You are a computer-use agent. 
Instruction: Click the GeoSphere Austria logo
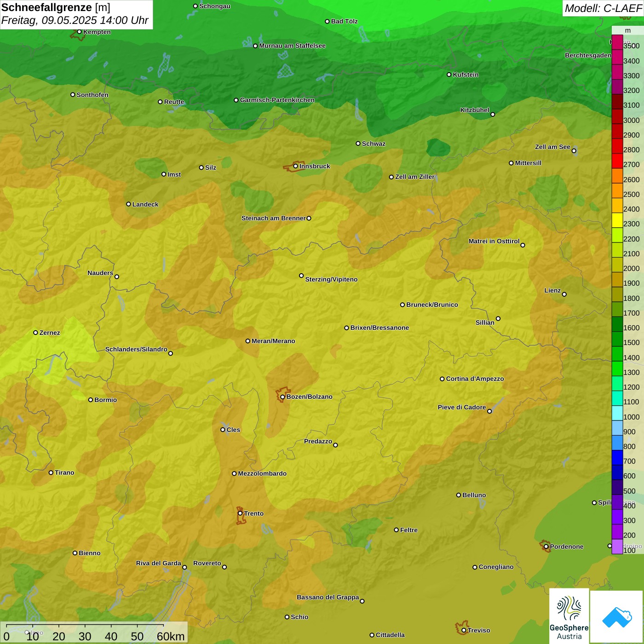pyautogui.click(x=569, y=616)
